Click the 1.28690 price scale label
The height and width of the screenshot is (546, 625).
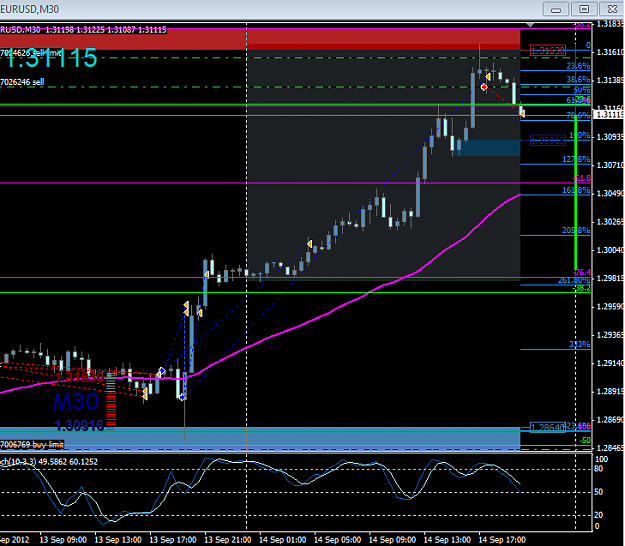point(610,420)
